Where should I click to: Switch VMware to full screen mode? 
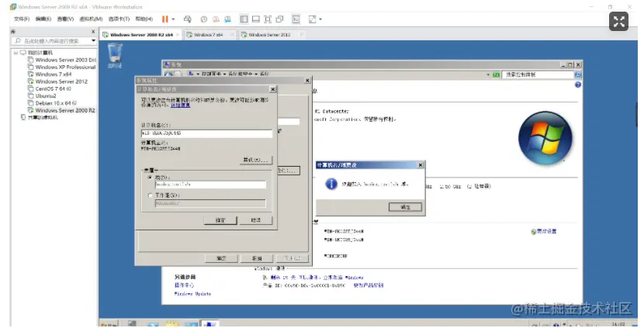point(268,19)
